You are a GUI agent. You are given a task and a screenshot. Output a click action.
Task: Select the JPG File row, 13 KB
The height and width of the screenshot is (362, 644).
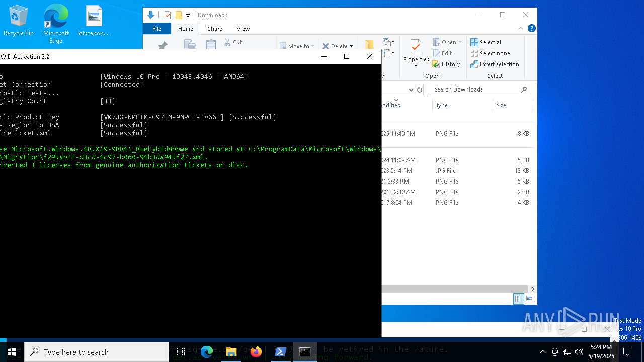456,171
